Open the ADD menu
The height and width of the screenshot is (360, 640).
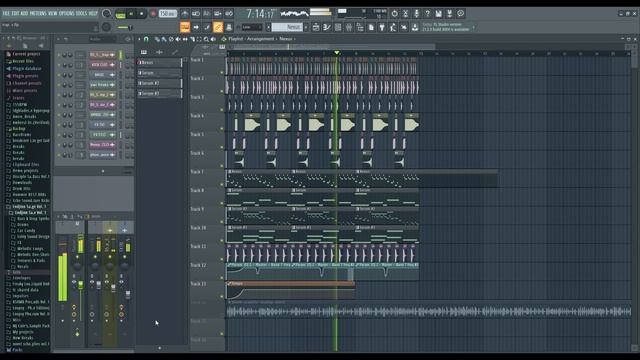pyautogui.click(x=24, y=13)
